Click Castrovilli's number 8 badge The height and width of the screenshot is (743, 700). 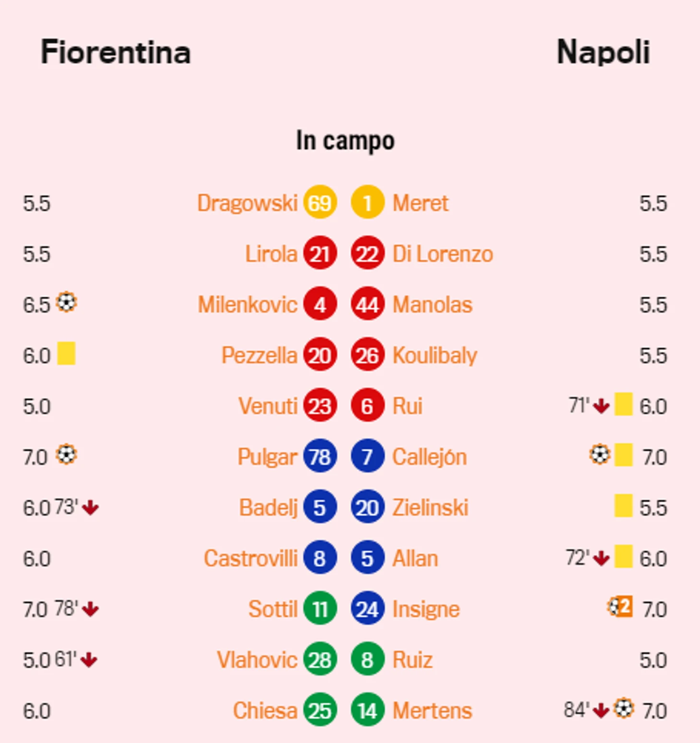coord(320,557)
